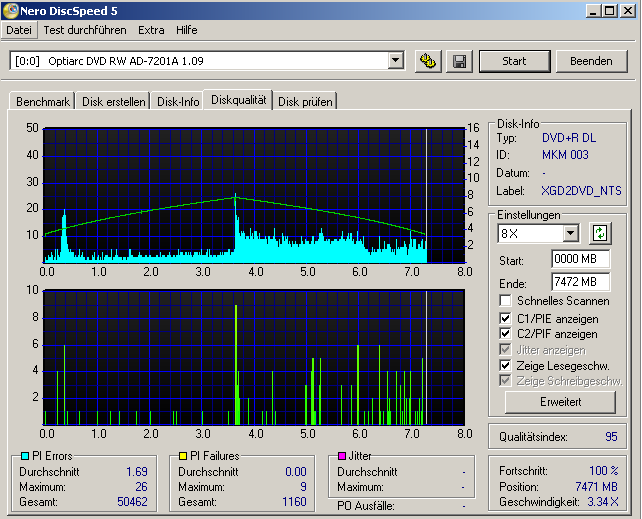Uncheck C1/PIE anzeigen option
The image size is (642, 519).
(x=506, y=318)
